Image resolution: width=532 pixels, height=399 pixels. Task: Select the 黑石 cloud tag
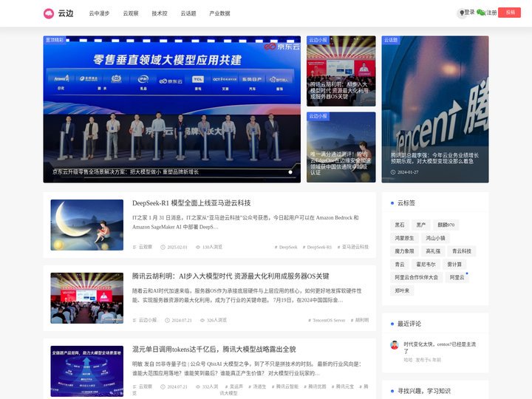tap(400, 225)
